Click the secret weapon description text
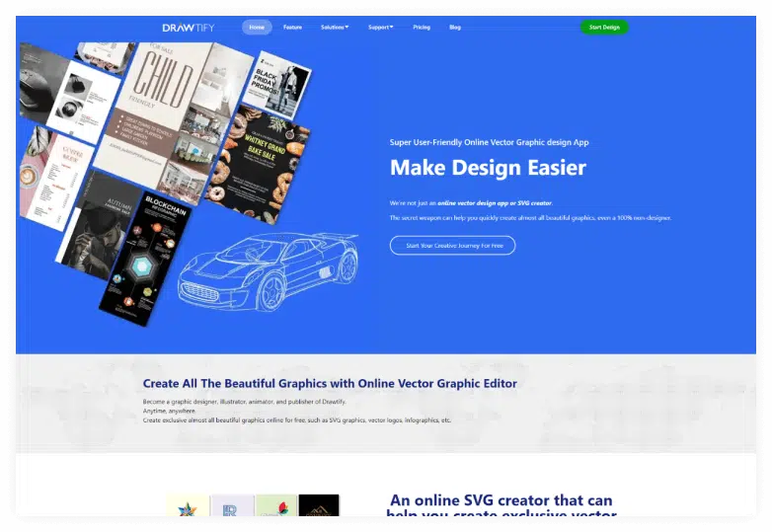 coord(530,217)
